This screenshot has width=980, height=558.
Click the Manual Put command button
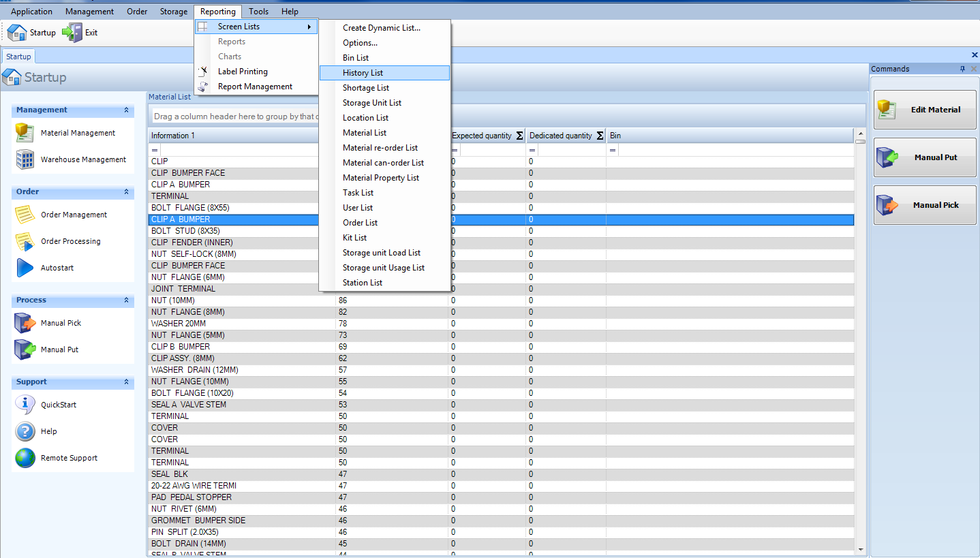[925, 157]
